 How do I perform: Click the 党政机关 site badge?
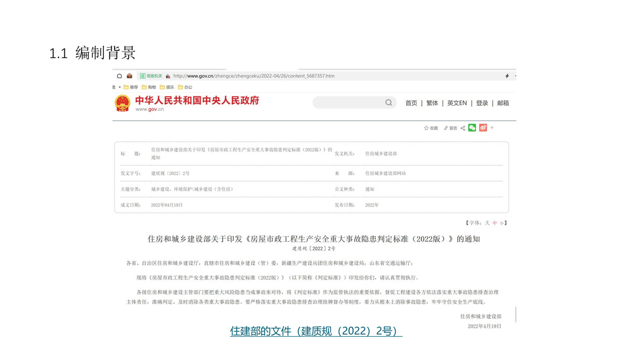pos(151,76)
